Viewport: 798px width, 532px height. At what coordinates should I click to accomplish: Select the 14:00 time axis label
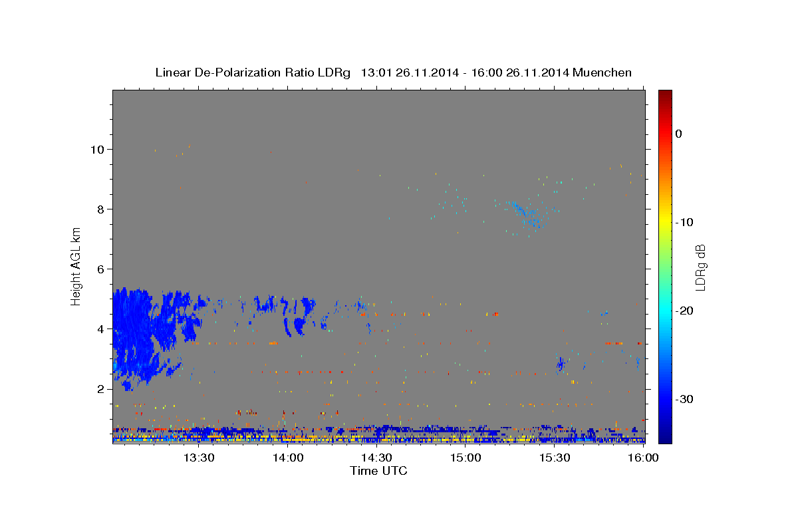pyautogui.click(x=287, y=458)
